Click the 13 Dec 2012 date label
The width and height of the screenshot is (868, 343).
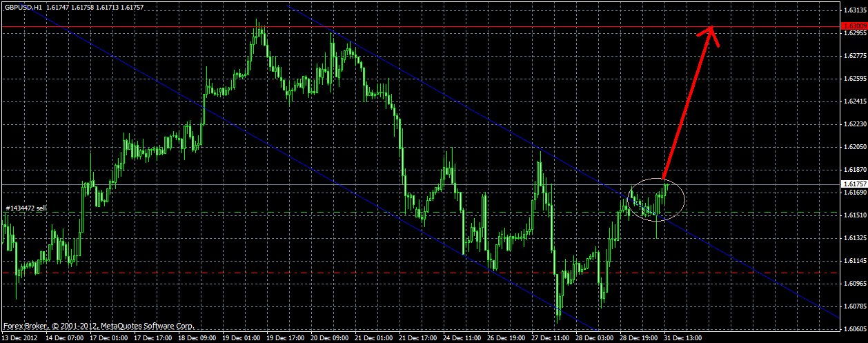(21, 338)
